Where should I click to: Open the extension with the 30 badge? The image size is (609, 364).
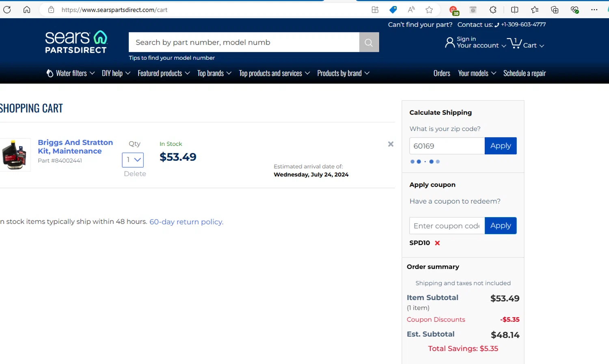coord(454,10)
